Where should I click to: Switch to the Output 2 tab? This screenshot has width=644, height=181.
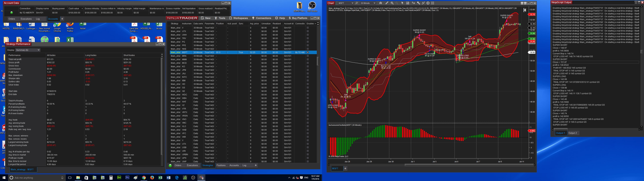[x=573, y=133]
